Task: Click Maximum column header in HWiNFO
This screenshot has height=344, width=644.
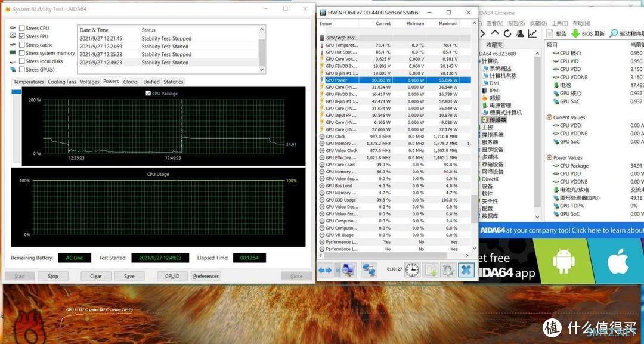Action: [x=448, y=24]
